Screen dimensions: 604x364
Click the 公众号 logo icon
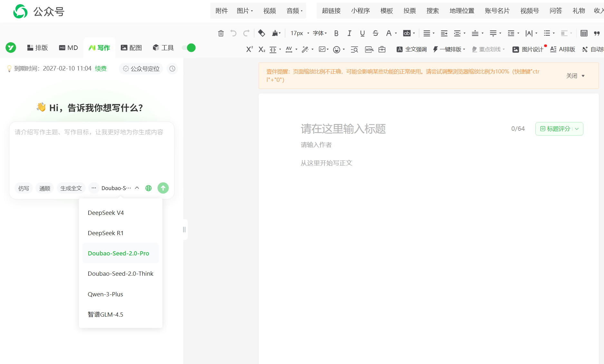(x=20, y=11)
